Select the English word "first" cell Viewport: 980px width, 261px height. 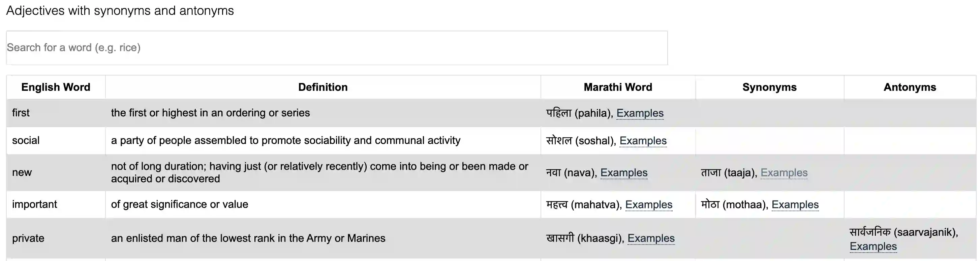21,113
